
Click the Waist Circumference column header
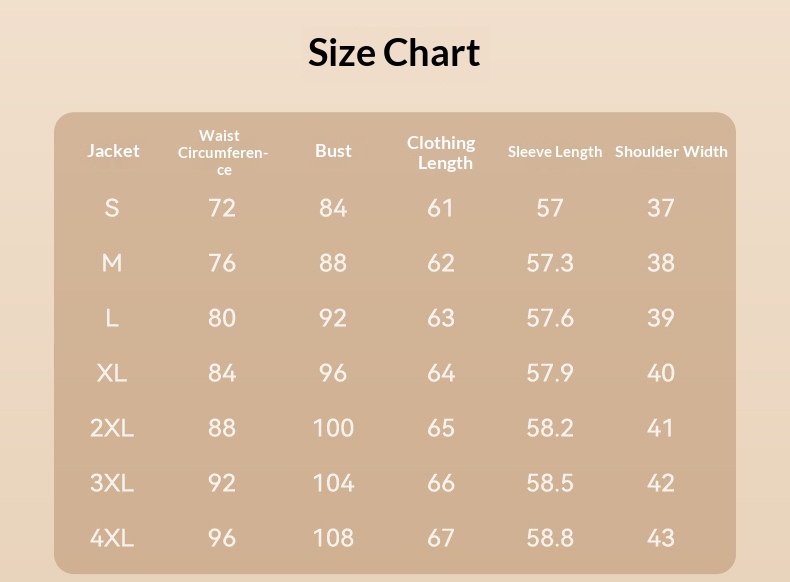click(x=223, y=152)
